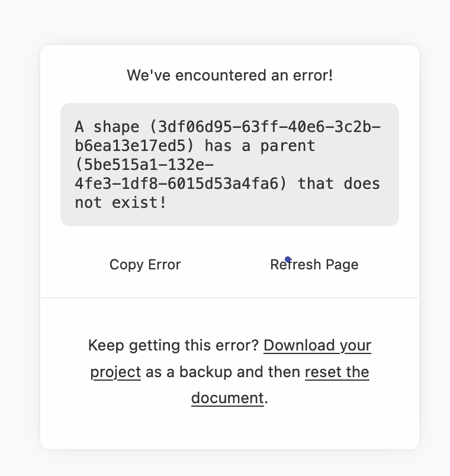Click the divider area below the buttons
Image resolution: width=450 pixels, height=476 pixels.
coord(230,296)
